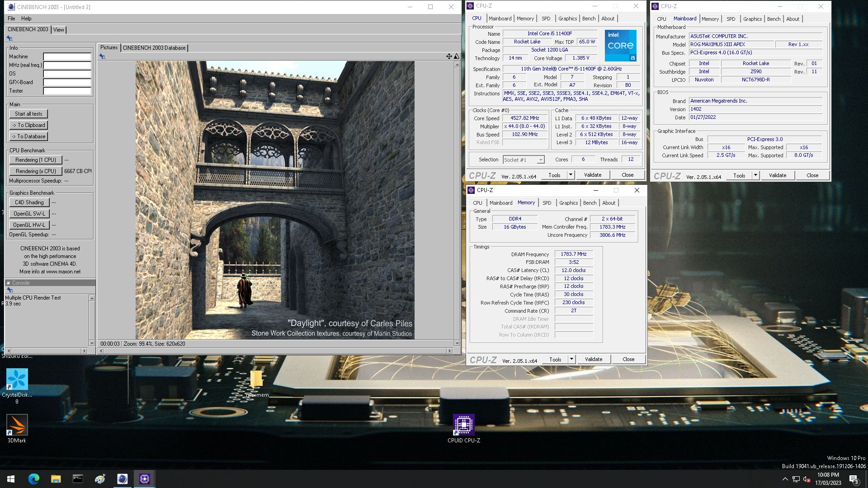
Task: Open the CINEBENCH File menu
Action: coord(11,19)
